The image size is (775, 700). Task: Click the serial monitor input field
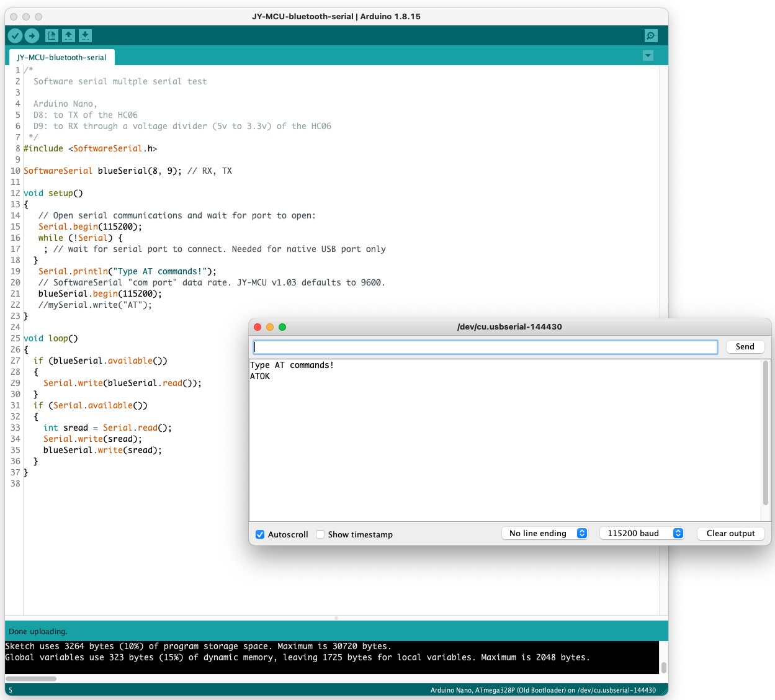pos(485,347)
